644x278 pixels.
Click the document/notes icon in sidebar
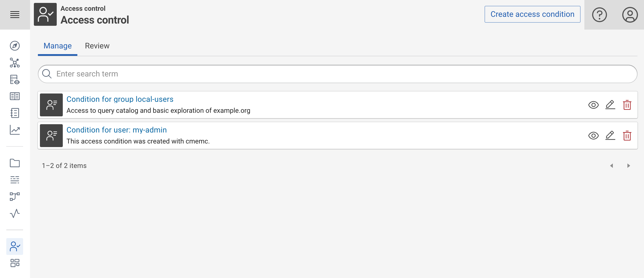point(15,113)
